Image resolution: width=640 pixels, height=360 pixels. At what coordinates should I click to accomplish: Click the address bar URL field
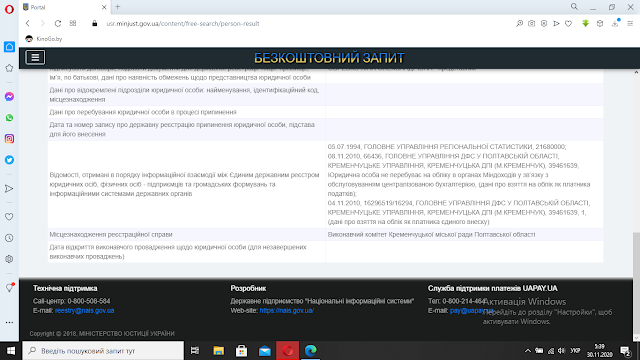[x=302, y=24]
